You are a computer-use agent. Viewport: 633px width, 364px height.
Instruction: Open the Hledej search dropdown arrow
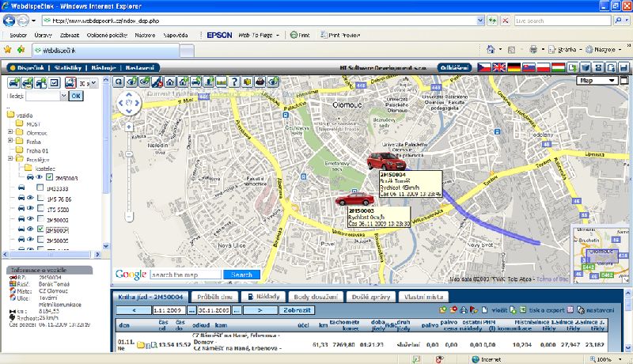[63, 96]
